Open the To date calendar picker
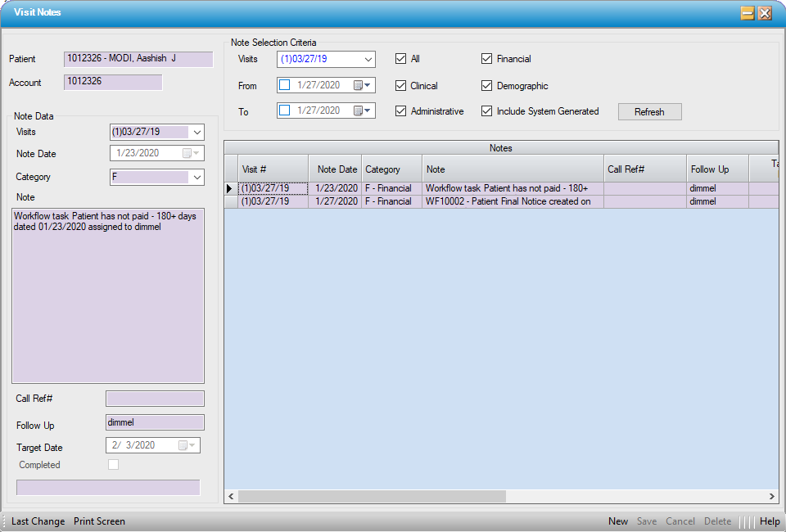The height and width of the screenshot is (532, 786). coord(362,110)
